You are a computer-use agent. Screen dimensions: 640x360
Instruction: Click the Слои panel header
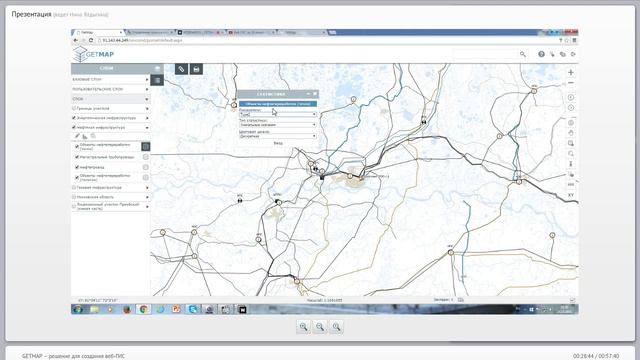point(117,68)
